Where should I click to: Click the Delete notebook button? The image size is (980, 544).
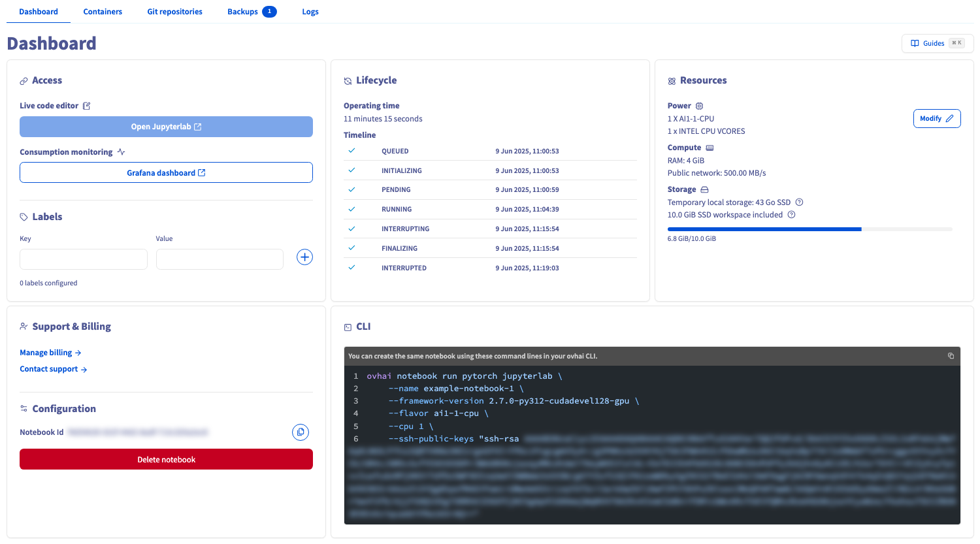click(166, 459)
